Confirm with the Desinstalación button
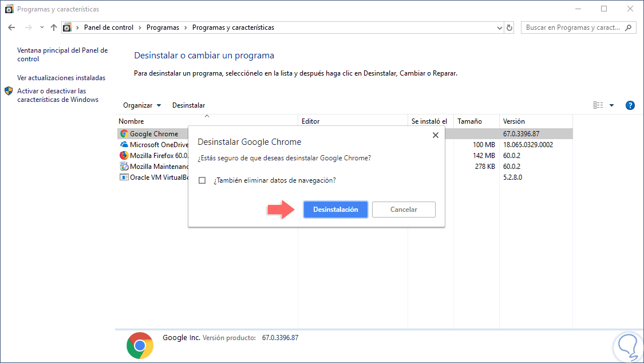 click(x=335, y=210)
